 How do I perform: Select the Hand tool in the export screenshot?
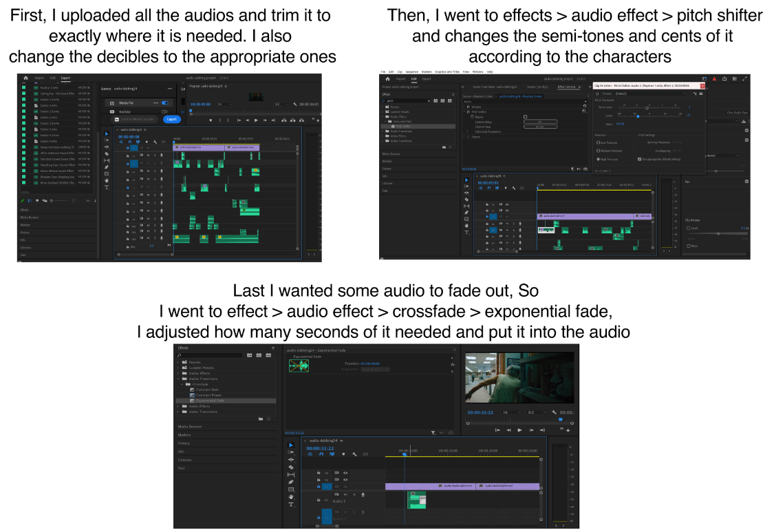pyautogui.click(x=107, y=180)
